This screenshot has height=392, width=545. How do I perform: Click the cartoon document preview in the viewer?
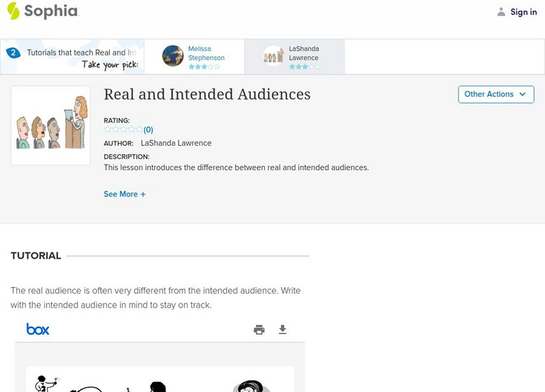click(160, 379)
